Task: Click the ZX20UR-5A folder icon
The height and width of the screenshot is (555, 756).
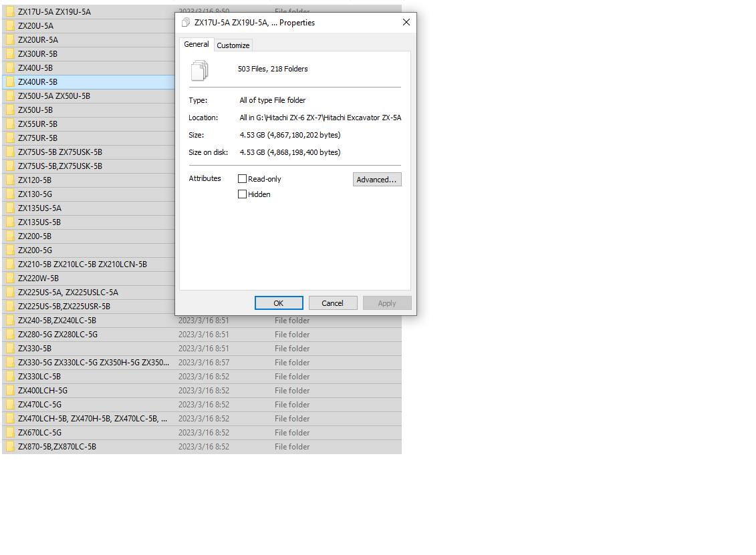Action: tap(10, 39)
